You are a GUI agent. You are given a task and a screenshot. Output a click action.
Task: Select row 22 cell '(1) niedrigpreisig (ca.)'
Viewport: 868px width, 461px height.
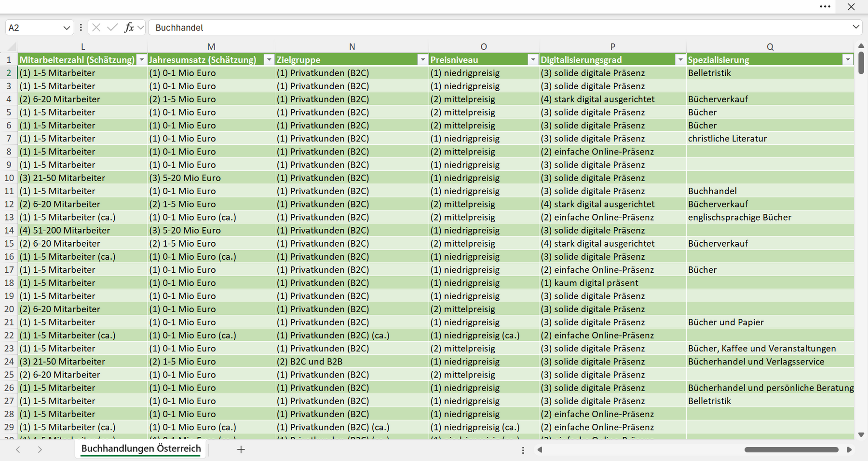[x=484, y=335]
